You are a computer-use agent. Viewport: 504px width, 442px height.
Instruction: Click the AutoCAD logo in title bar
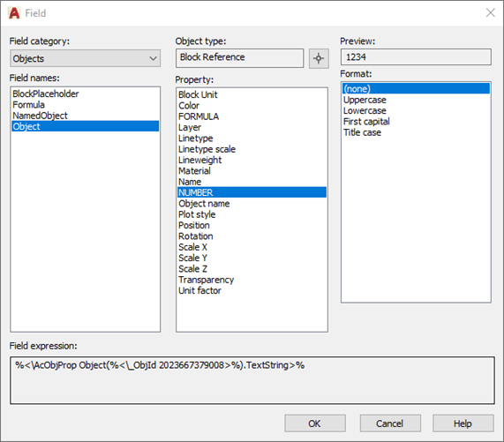[x=14, y=13]
